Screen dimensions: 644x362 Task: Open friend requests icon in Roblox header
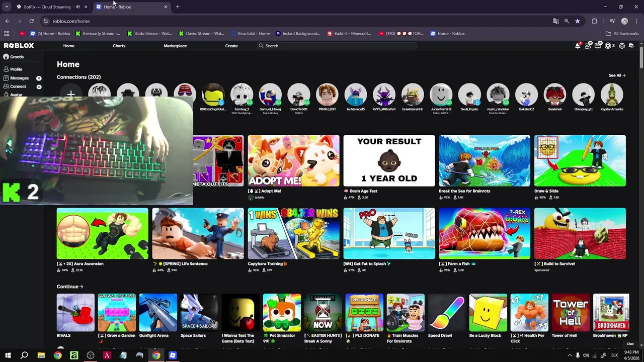(588, 46)
